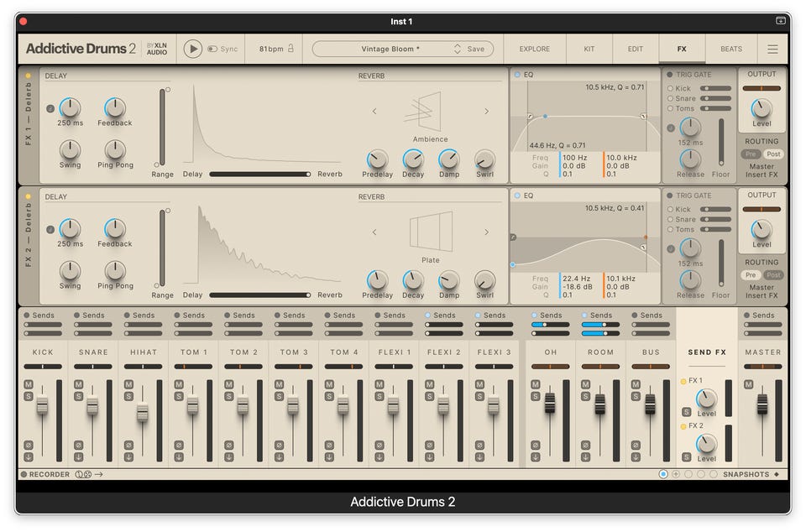Open the hamburger menu icon
The height and width of the screenshot is (532, 806).
click(x=772, y=50)
